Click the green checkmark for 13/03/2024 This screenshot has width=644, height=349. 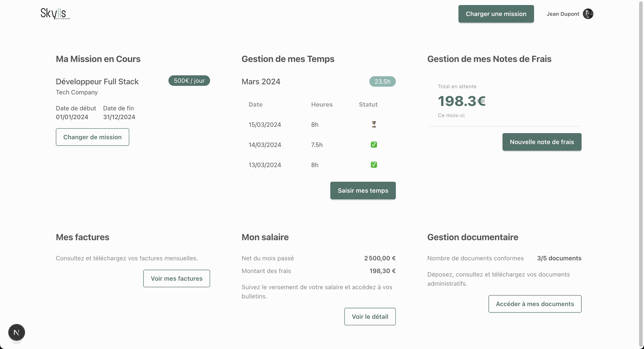click(x=374, y=165)
